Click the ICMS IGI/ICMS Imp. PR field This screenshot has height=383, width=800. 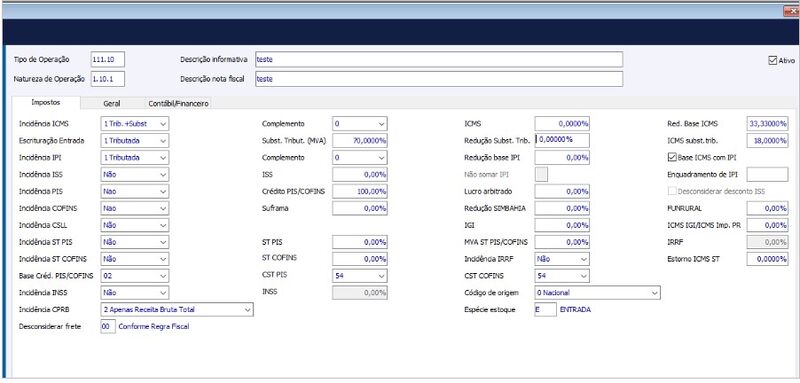[x=767, y=225]
